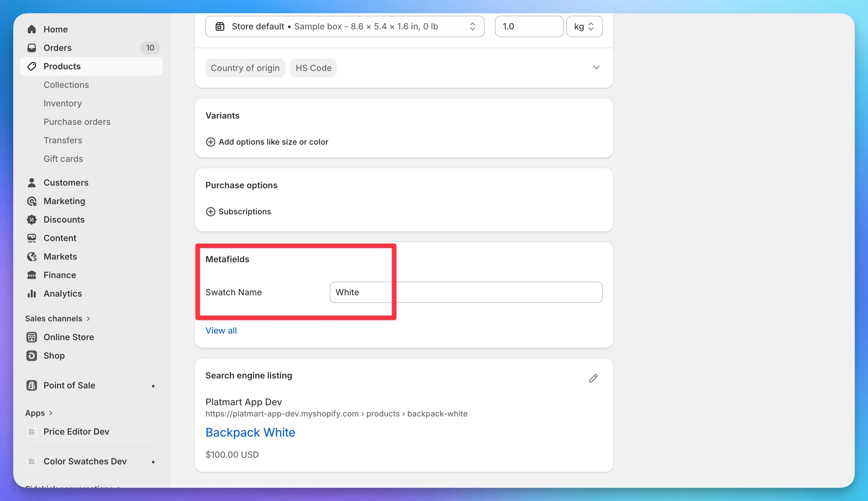
Task: Click the Finance bank icon
Action: (x=32, y=275)
